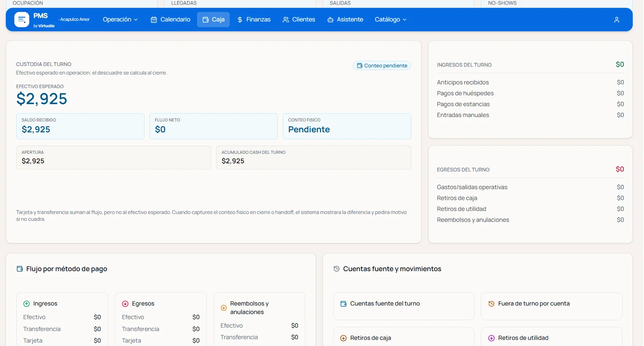The image size is (644, 346).
Task: Click Transferencia under Ingresos
Action: click(62, 329)
